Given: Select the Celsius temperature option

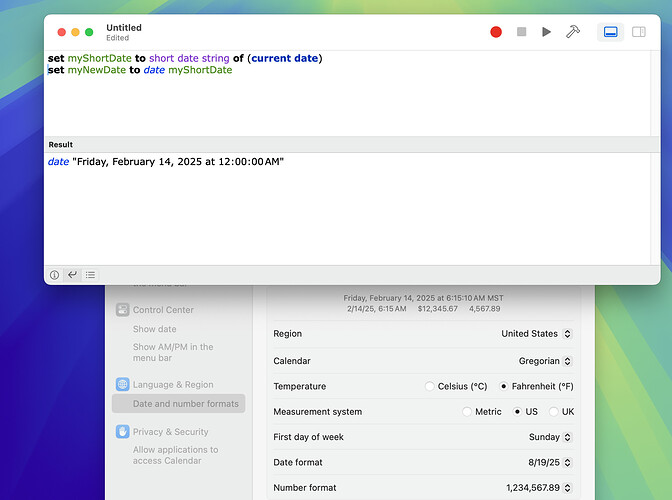Looking at the screenshot, I should 429,386.
